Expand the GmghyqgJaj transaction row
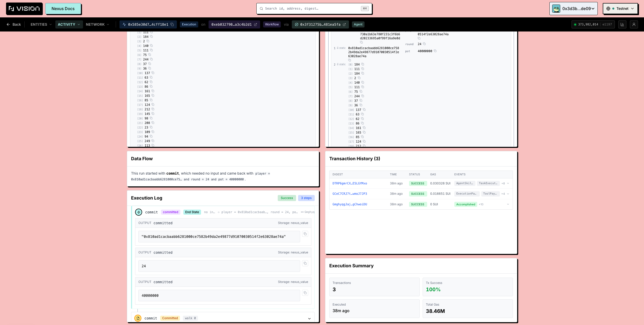Image resolution: width=644 pixels, height=325 pixels. coord(508,204)
